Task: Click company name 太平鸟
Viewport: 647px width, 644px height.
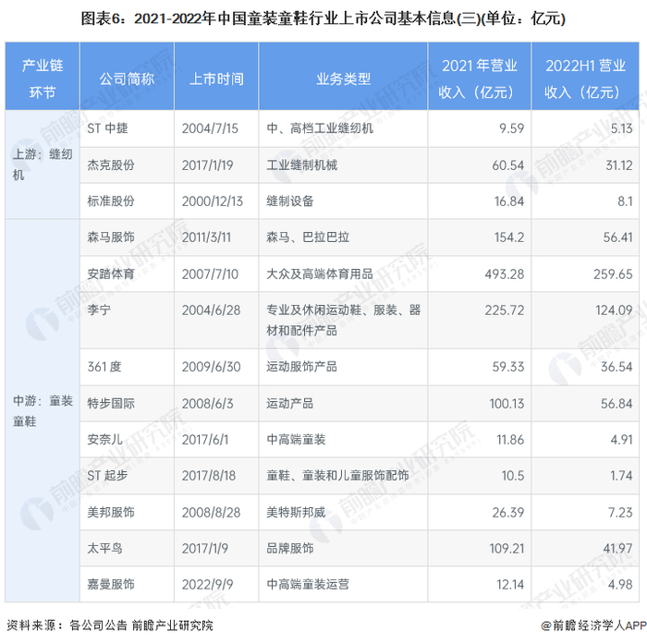Action: 104,548
